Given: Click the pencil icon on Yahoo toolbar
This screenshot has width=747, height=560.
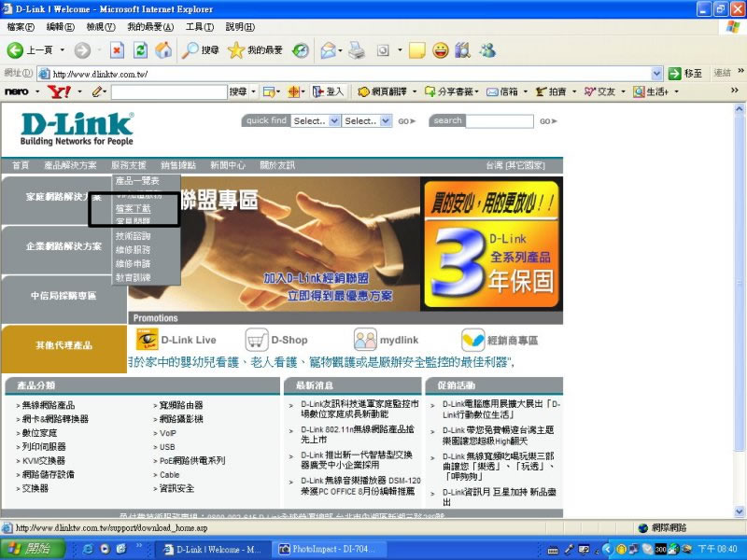Looking at the screenshot, I should click(97, 91).
